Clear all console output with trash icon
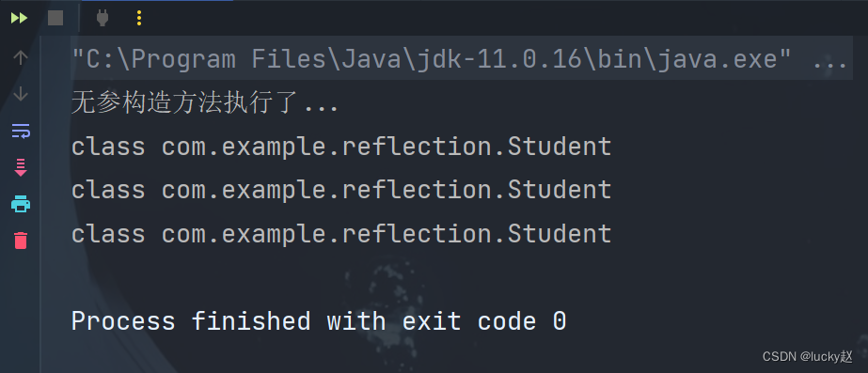 pyautogui.click(x=21, y=241)
